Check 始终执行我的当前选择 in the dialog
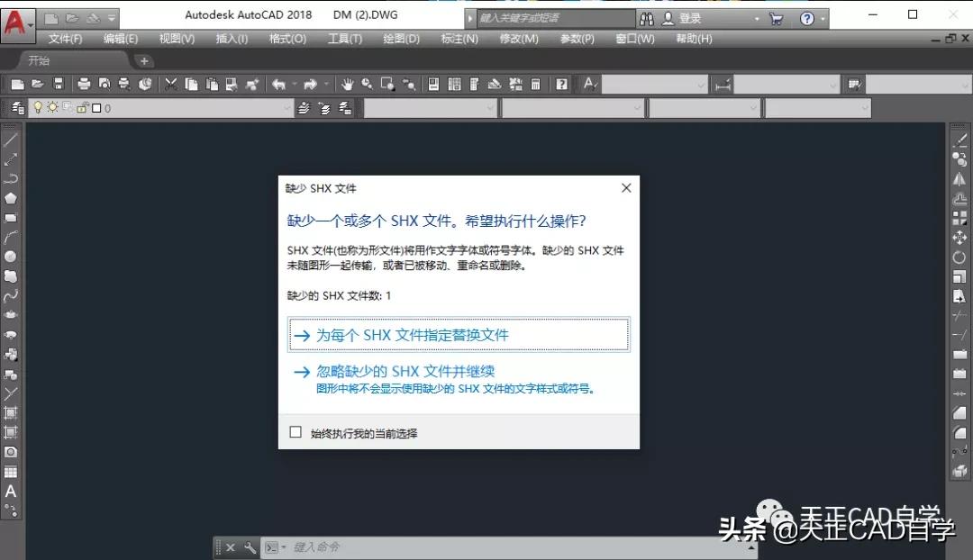This screenshot has height=560, width=973. click(296, 431)
